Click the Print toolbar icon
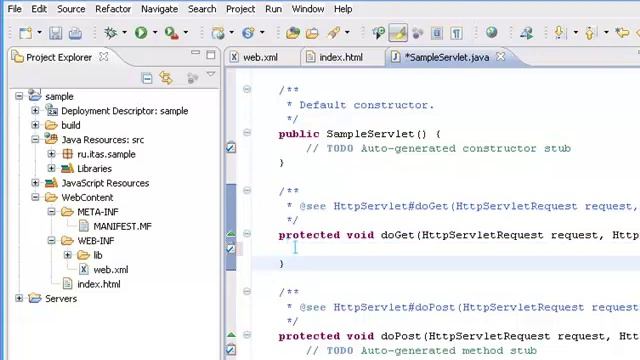 coord(75,33)
